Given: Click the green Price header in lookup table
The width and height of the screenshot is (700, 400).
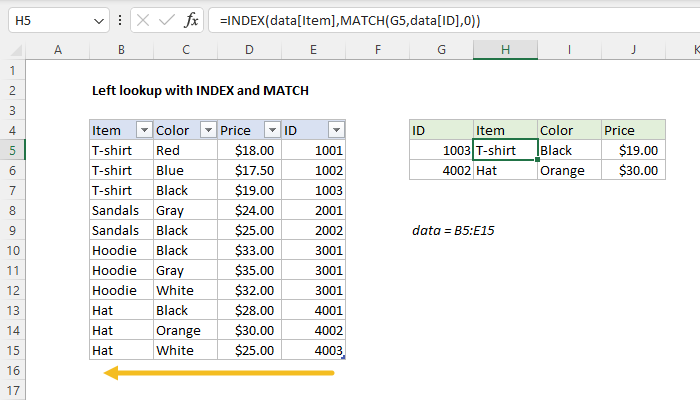Looking at the screenshot, I should [633, 130].
